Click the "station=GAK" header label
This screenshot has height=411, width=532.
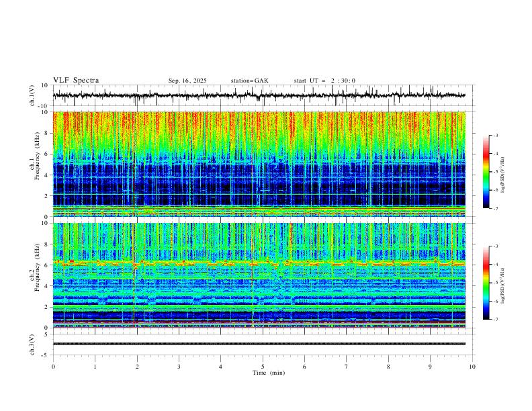point(249,81)
